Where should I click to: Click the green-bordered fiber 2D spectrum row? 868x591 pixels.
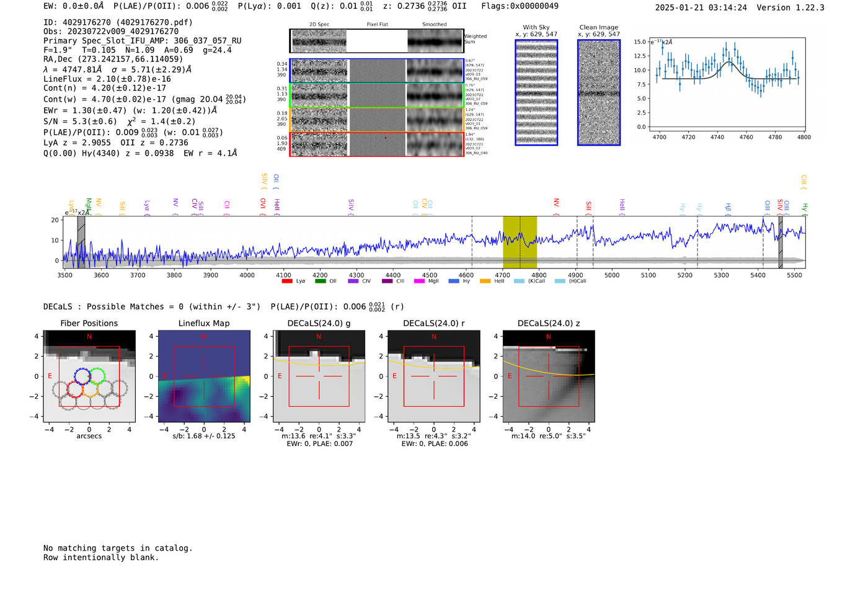point(376,96)
